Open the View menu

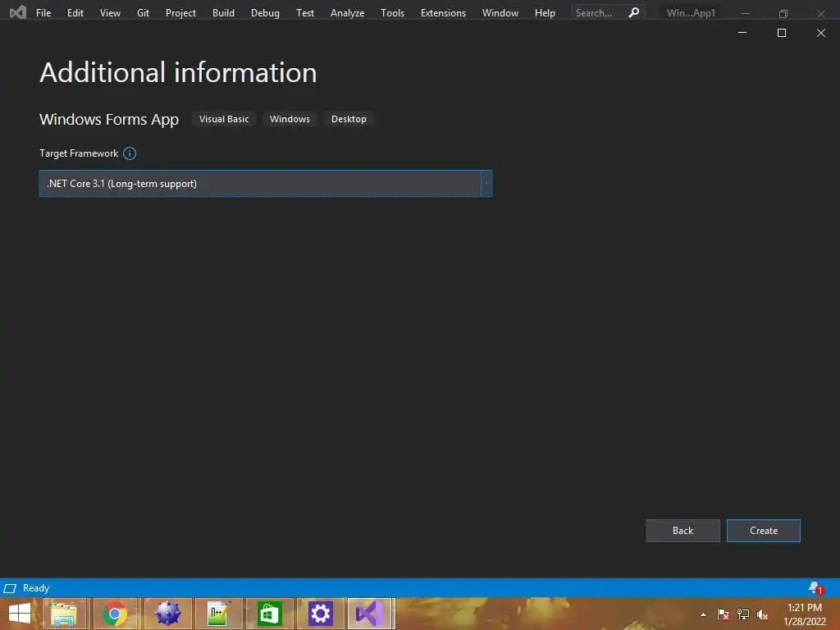coord(110,13)
